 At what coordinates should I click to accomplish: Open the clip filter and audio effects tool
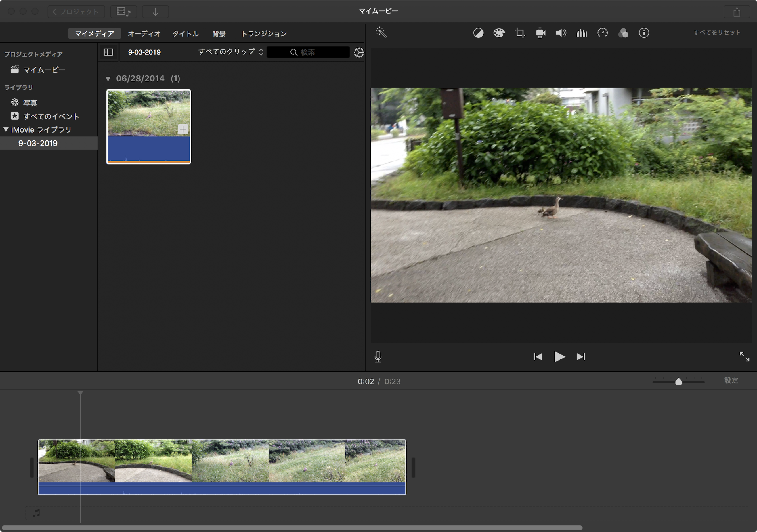623,33
